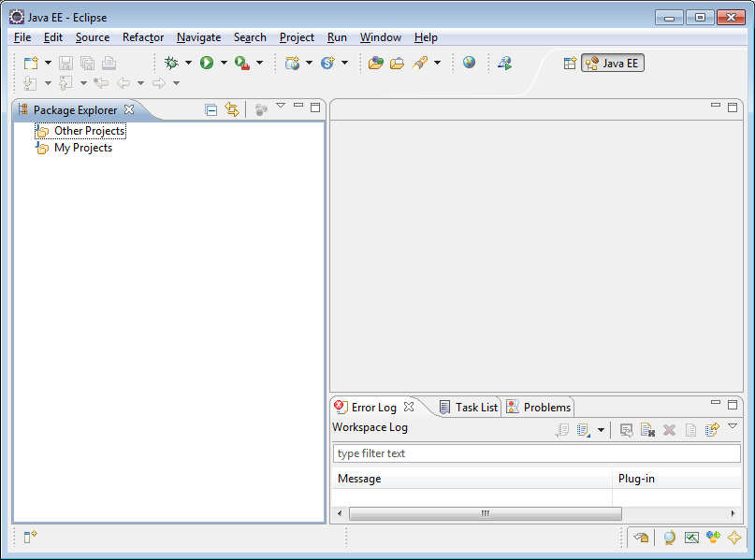The height and width of the screenshot is (560, 755).
Task: Open the New wizard dropdown arrow
Action: pos(48,63)
